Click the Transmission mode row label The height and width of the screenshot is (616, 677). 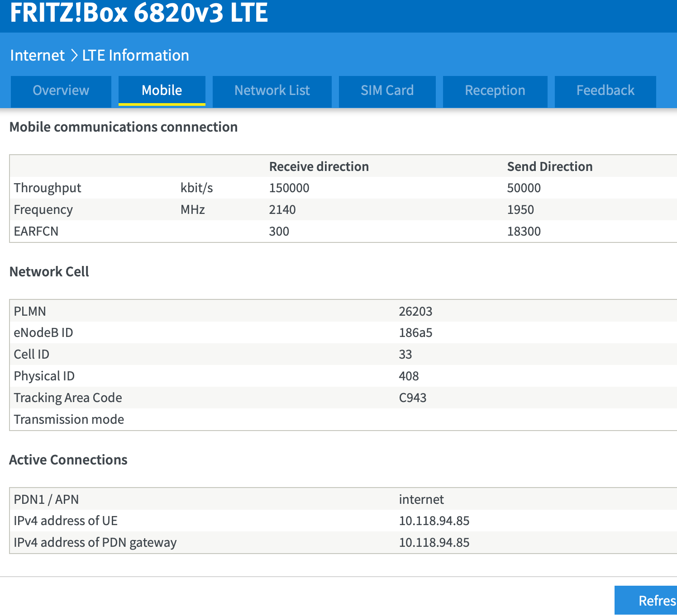point(69,420)
